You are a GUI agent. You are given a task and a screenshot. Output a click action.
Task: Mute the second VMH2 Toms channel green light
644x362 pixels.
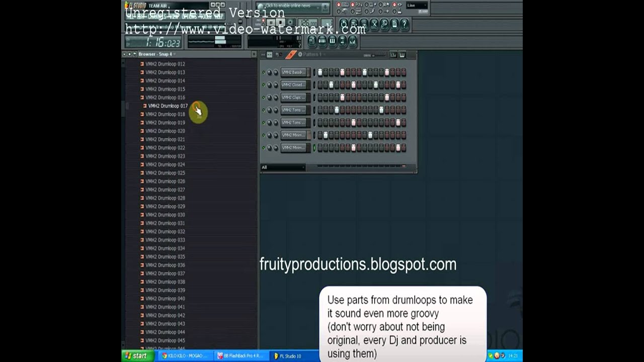[263, 123]
